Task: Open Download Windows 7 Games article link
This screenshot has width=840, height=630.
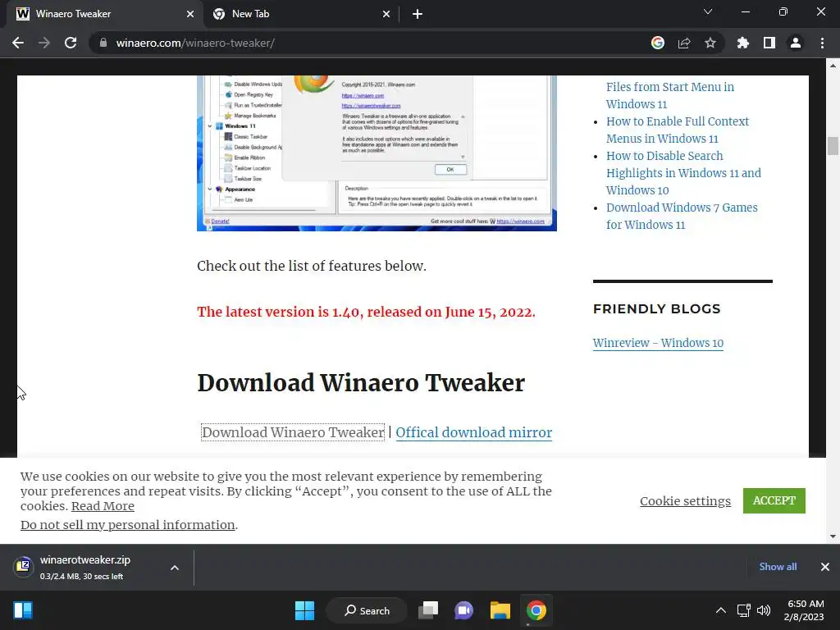Action: coord(682,216)
